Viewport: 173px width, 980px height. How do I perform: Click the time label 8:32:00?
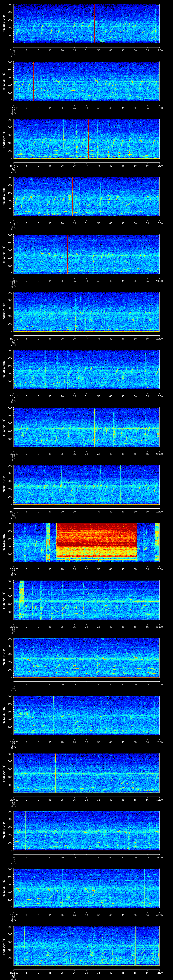(14, 972)
